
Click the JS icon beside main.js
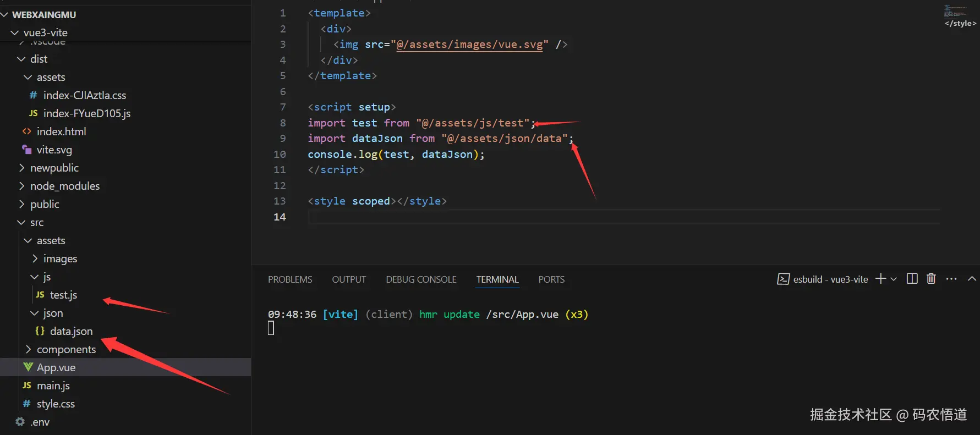pyautogui.click(x=26, y=386)
